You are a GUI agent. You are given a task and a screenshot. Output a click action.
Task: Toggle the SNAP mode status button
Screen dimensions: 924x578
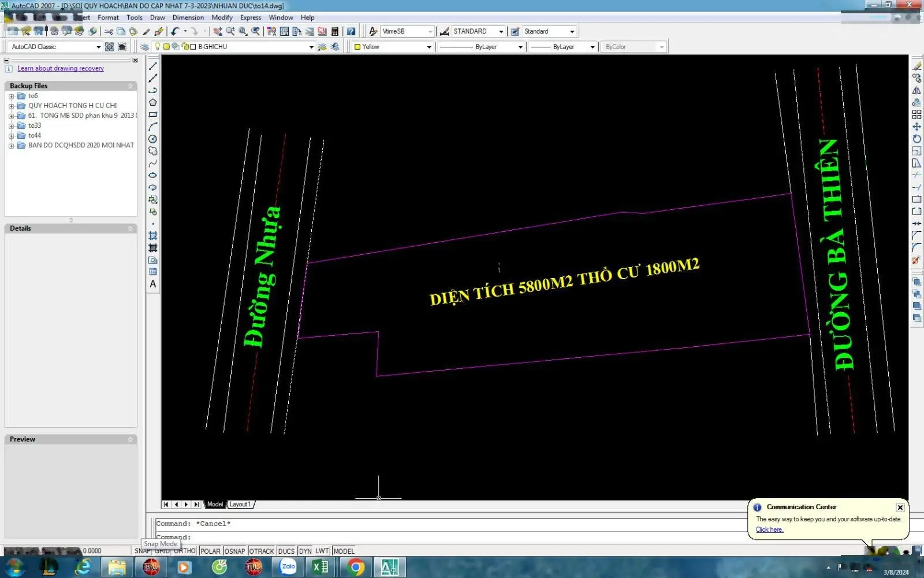[x=143, y=551]
